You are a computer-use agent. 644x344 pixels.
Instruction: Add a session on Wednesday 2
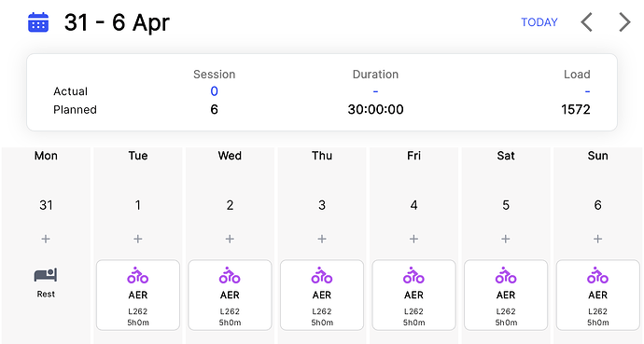(230, 239)
